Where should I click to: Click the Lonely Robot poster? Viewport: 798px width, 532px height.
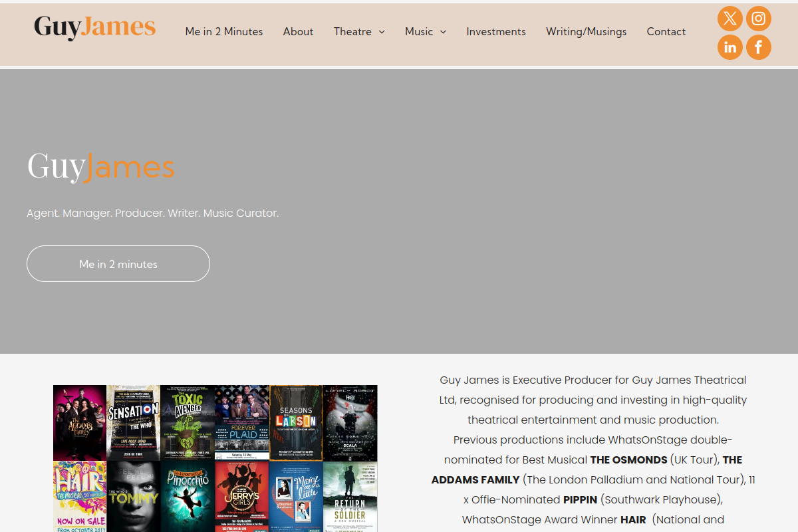tap(350, 423)
